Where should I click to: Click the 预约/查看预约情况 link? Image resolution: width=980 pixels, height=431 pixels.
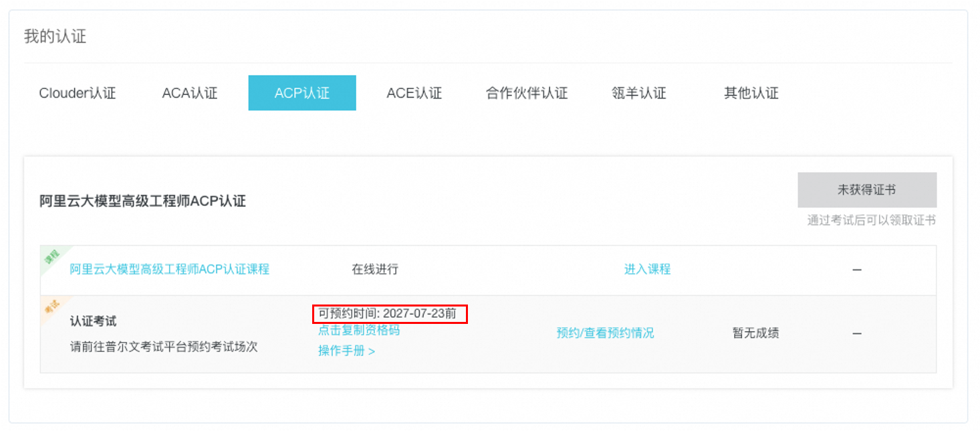605,333
